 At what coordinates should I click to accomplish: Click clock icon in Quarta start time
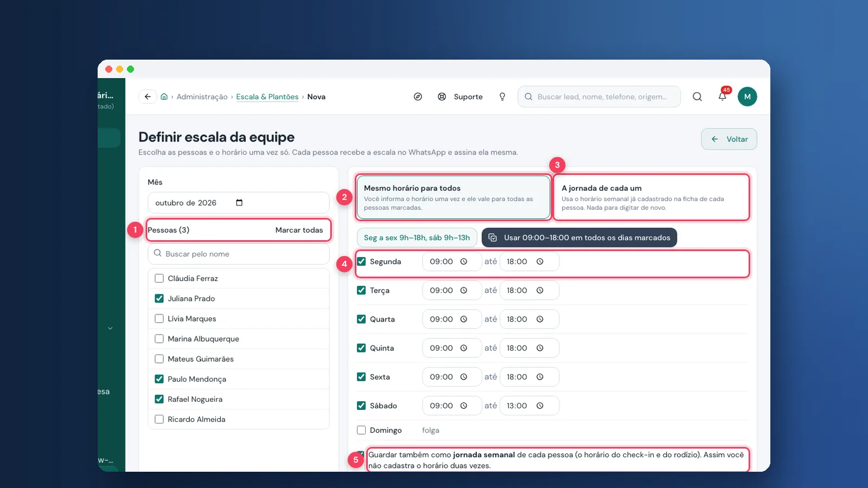click(x=464, y=319)
